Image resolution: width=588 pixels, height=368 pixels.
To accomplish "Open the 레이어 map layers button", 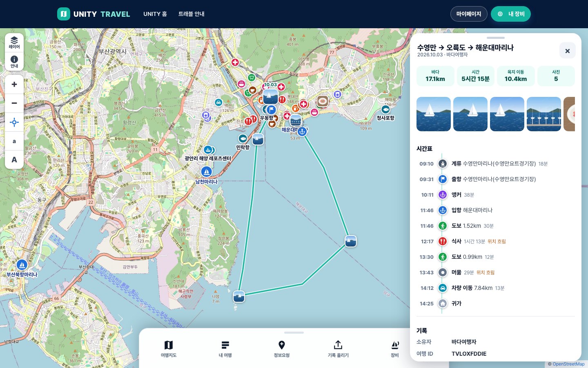I will point(14,43).
